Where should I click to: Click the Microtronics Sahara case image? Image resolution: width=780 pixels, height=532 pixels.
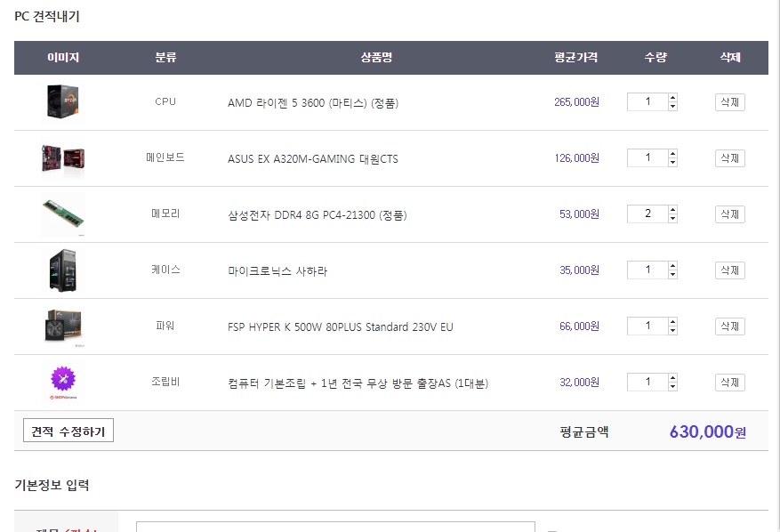click(63, 270)
